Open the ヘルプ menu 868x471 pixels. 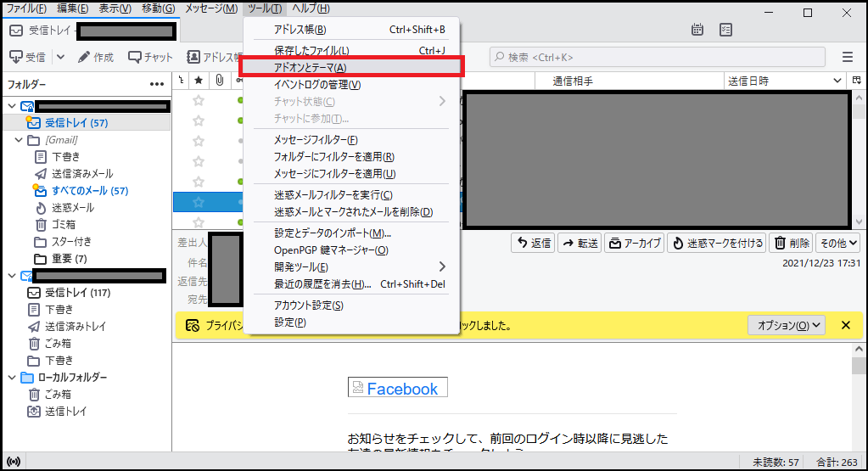click(x=311, y=8)
